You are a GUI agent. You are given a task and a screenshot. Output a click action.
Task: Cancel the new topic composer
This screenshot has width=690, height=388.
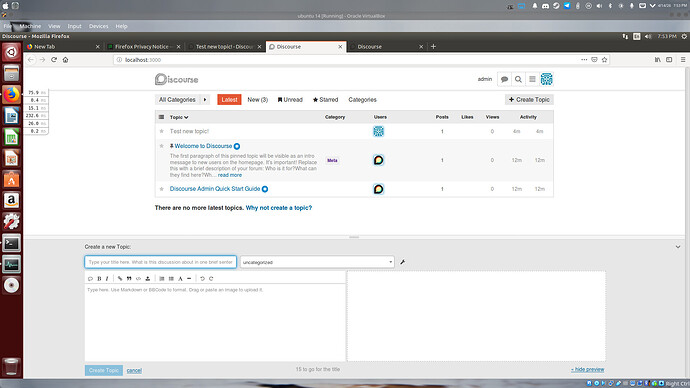[x=134, y=370]
